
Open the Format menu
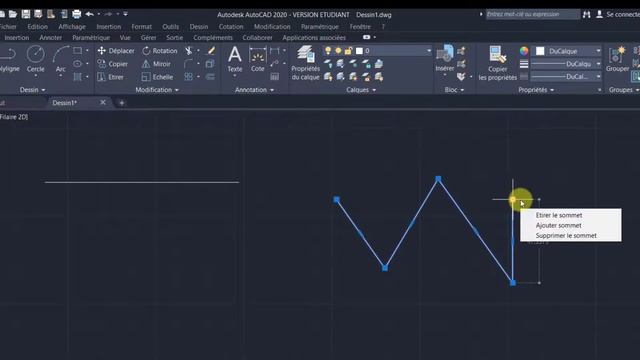[141, 27]
